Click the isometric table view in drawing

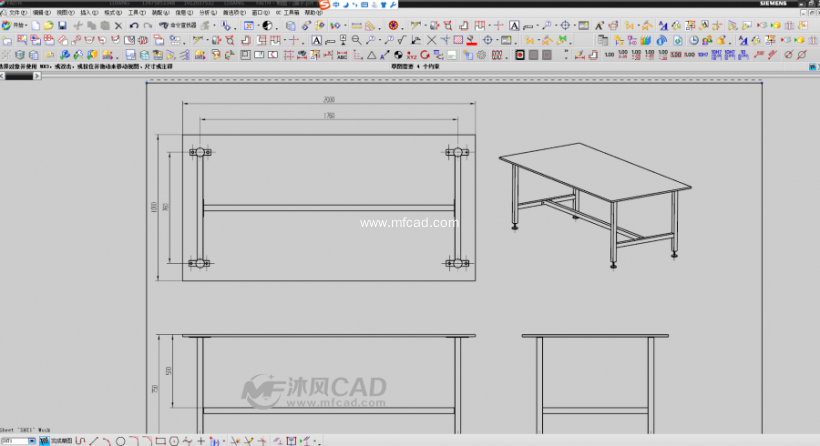click(x=595, y=205)
